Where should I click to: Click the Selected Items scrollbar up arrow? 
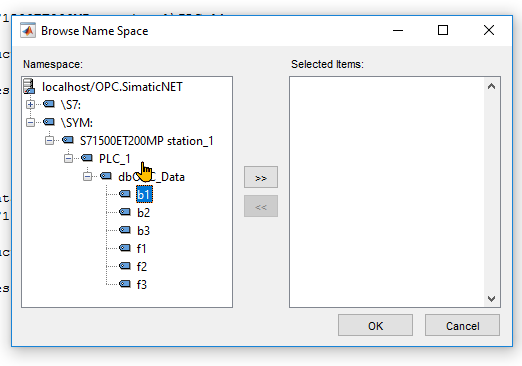tap(491, 86)
